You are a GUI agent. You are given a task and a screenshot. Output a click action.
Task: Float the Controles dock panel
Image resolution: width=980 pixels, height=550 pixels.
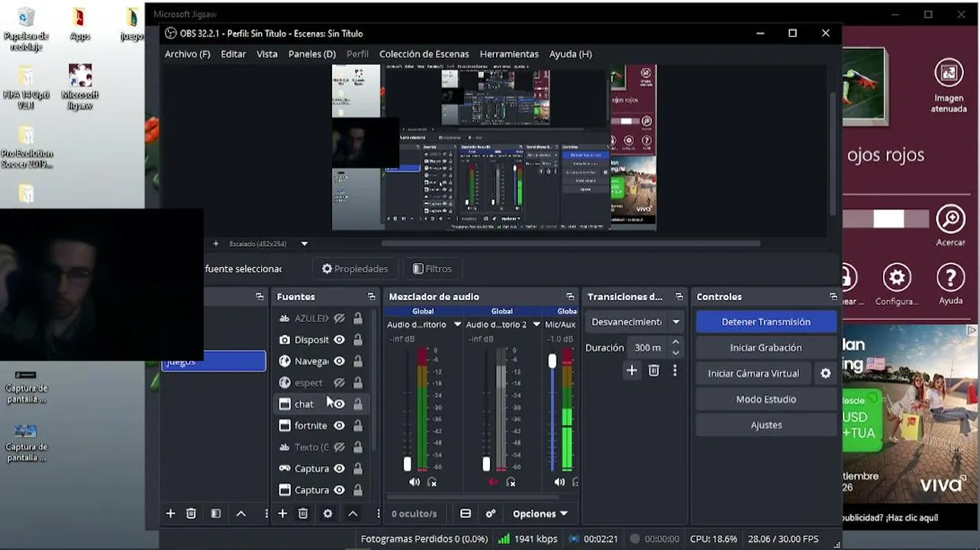click(833, 296)
